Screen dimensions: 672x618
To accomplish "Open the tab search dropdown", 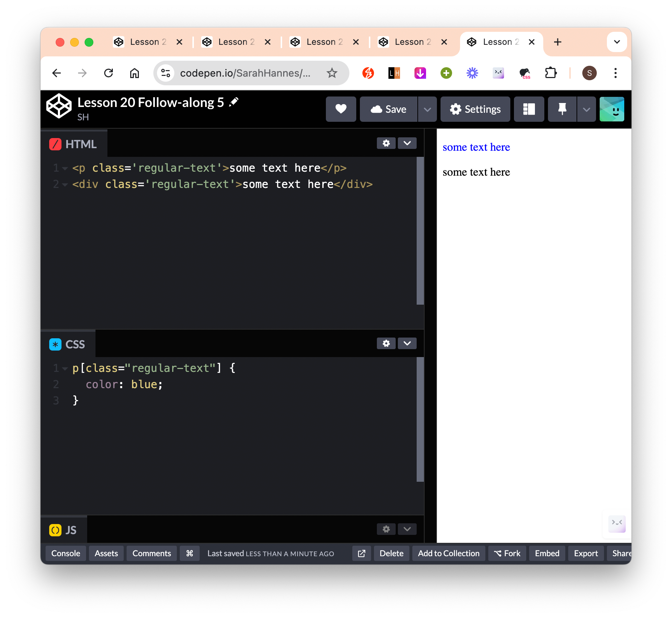I will (x=617, y=42).
